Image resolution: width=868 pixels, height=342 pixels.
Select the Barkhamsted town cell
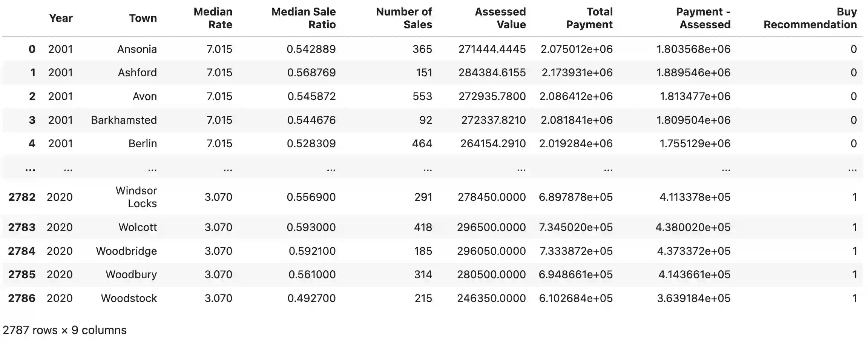point(124,120)
